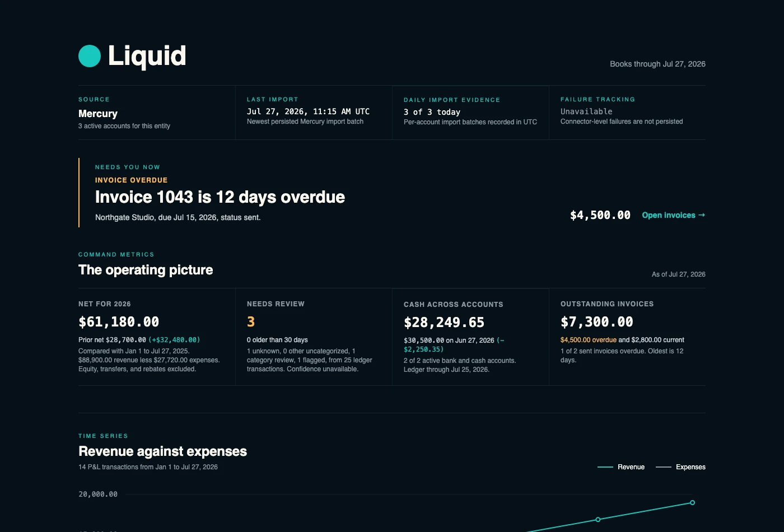784x532 pixels.
Task: Click the orange "$4,500.00 overdue" text
Action: 589,340
